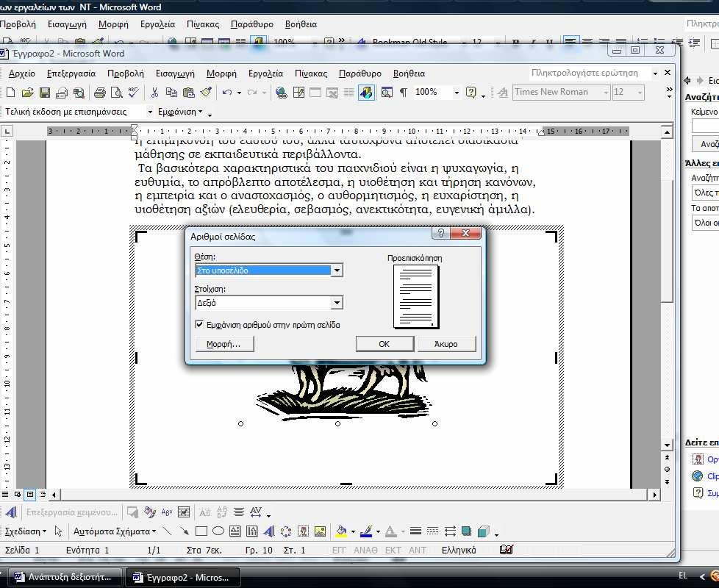719x588 pixels.
Task: Click the Line Style icon
Action: pyautogui.click(x=415, y=531)
